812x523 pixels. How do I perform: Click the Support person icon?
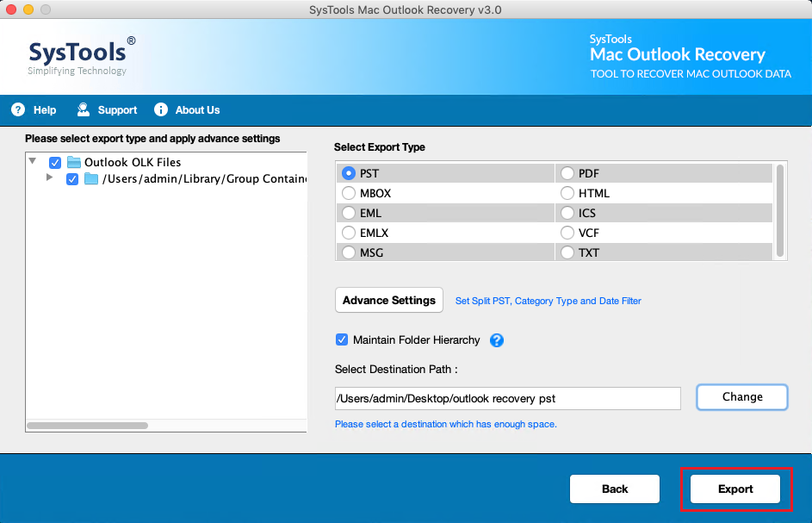(83, 109)
